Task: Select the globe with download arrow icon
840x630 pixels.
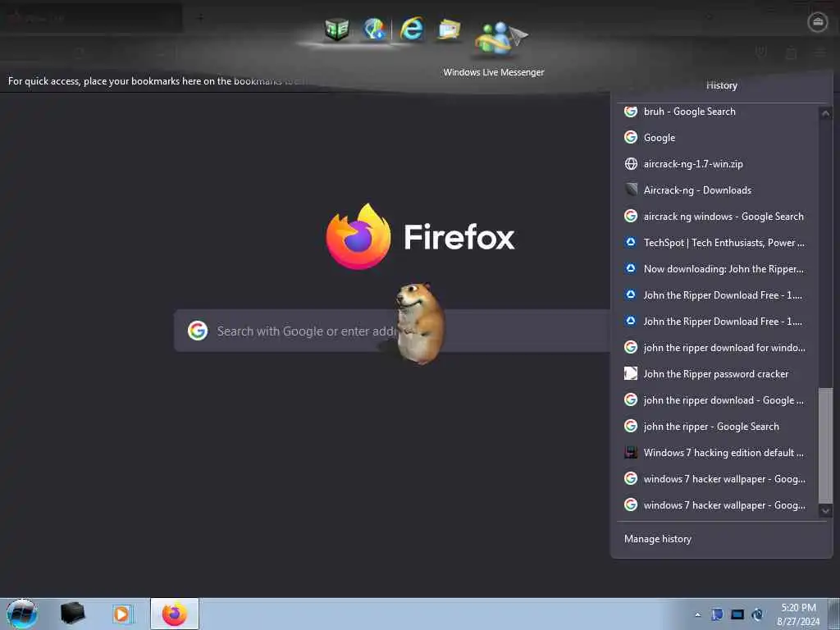Action: point(374,29)
